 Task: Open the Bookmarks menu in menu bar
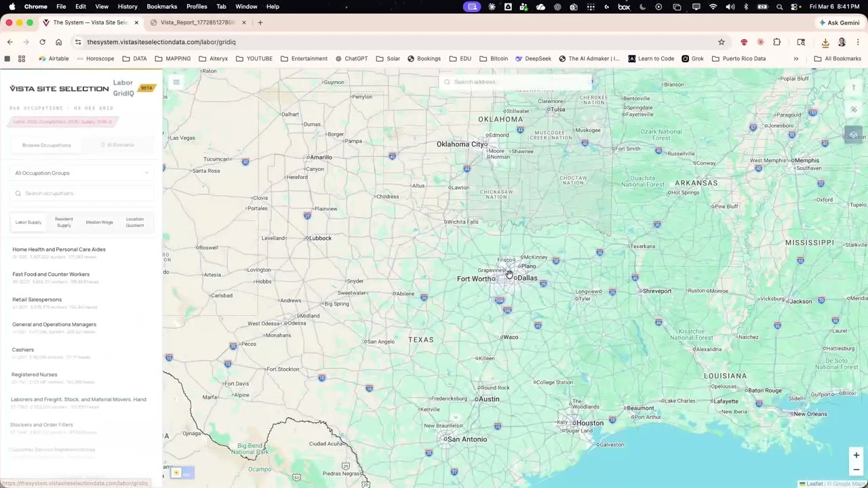pos(161,6)
